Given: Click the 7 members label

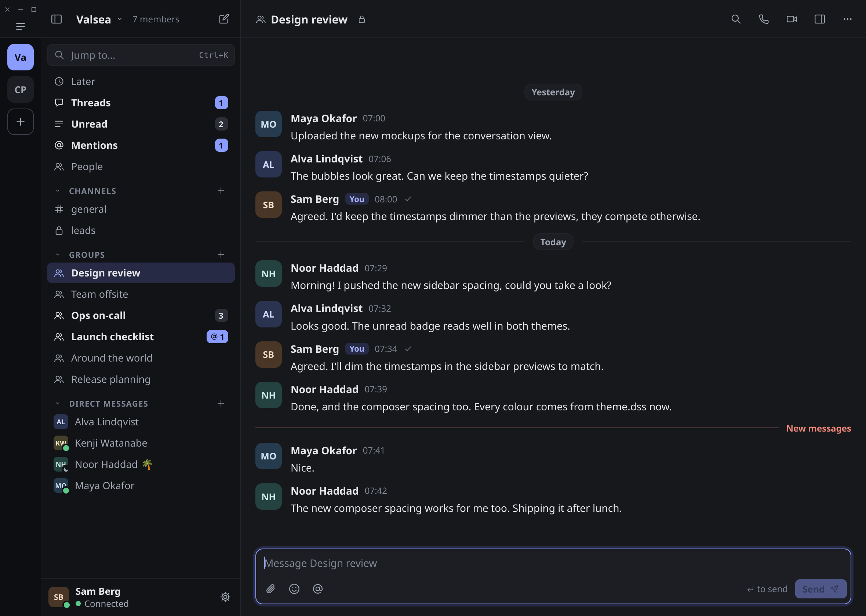Looking at the screenshot, I should tap(156, 19).
